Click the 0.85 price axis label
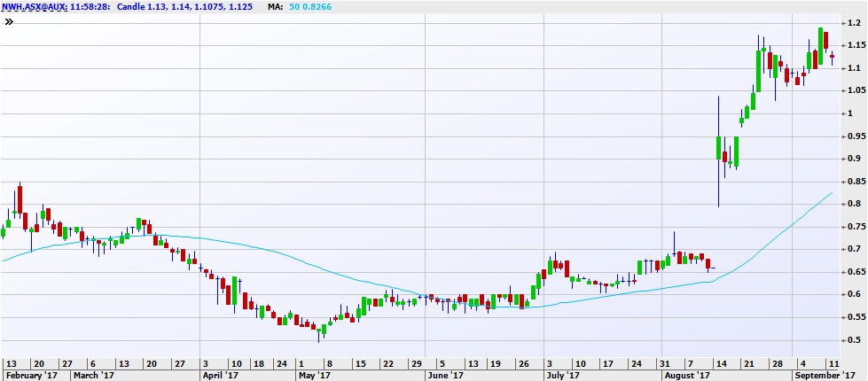This screenshot has height=381, width=868. pyautogui.click(x=856, y=182)
